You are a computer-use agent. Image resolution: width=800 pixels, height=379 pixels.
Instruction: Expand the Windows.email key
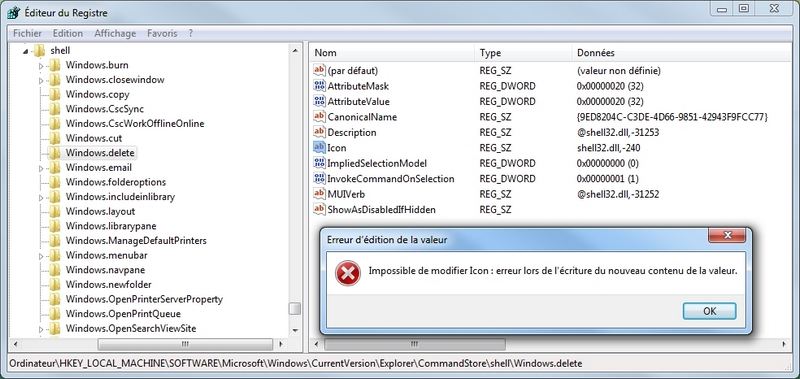[x=42, y=168]
